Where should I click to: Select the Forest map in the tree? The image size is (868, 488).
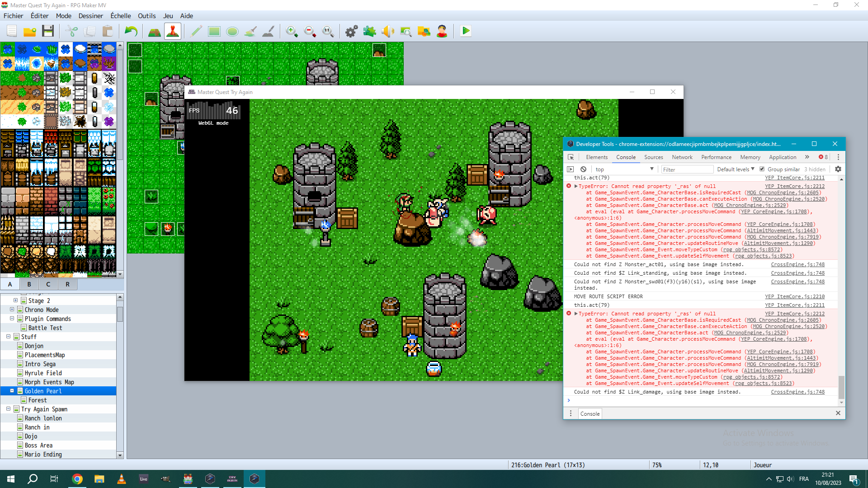point(38,400)
